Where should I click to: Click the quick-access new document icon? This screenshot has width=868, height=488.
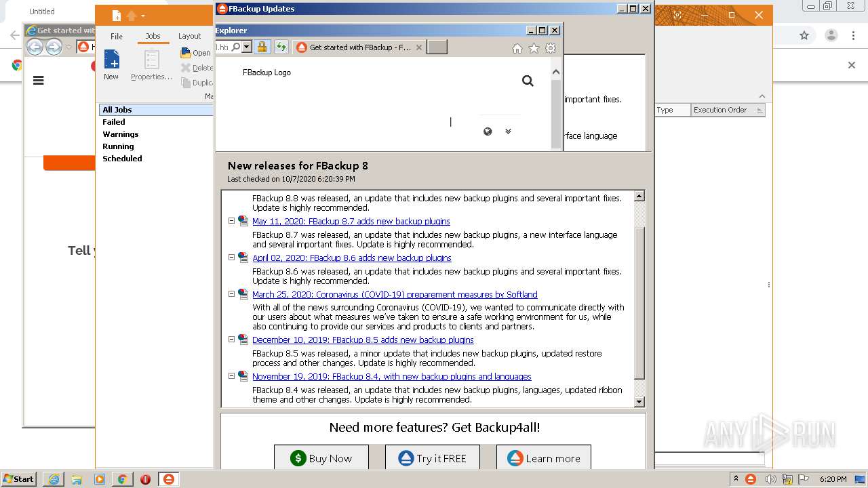pos(117,16)
